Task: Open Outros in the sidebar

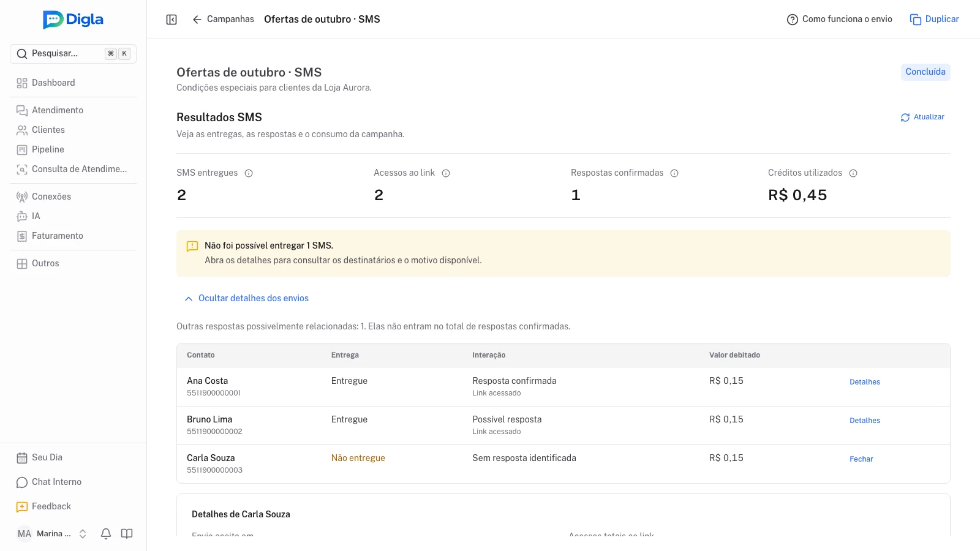Action: pyautogui.click(x=73, y=263)
